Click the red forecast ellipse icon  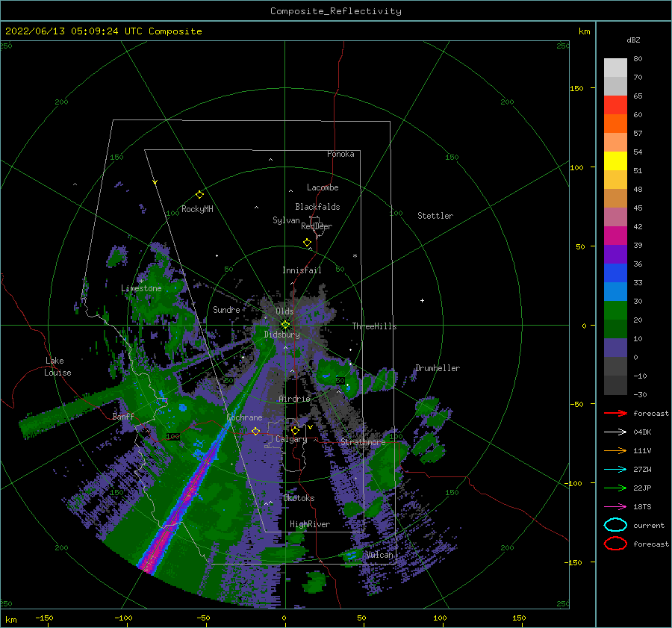[x=615, y=544]
